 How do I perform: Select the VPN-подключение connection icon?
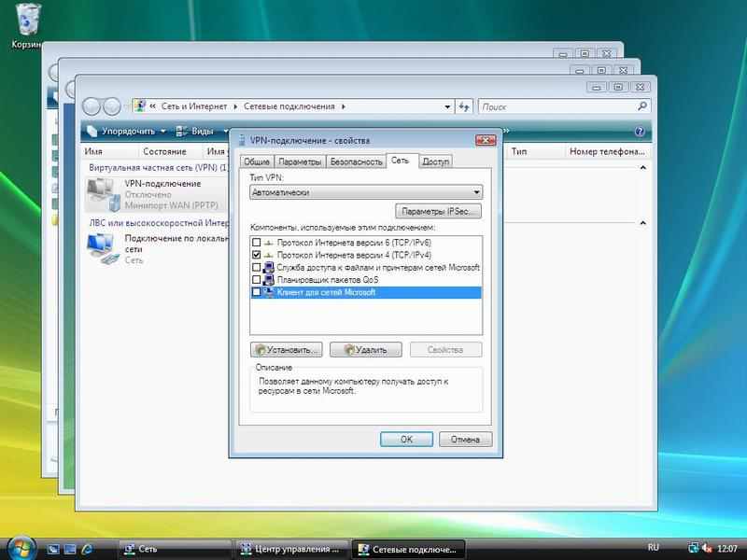coord(102,194)
